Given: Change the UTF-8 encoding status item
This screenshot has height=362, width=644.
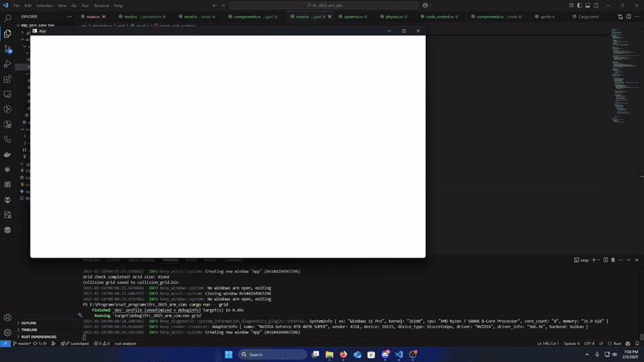Looking at the screenshot, I should point(589,343).
